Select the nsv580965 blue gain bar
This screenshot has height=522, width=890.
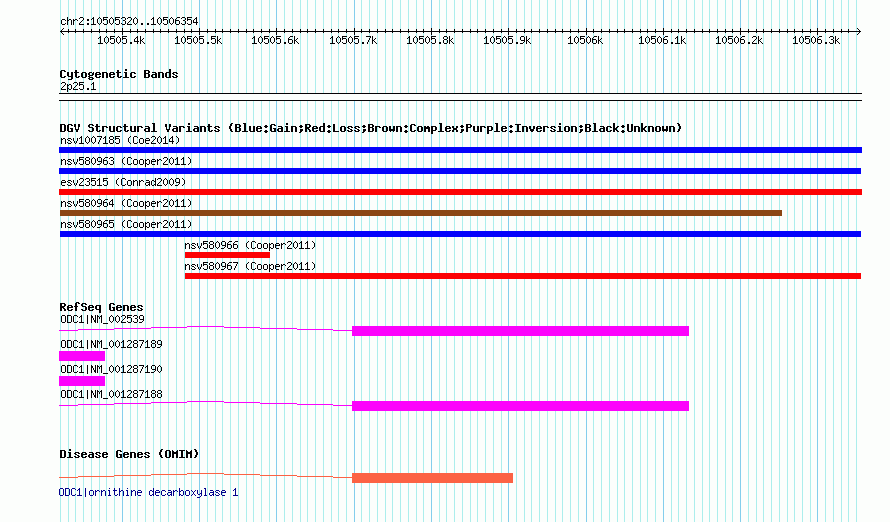(x=460, y=234)
